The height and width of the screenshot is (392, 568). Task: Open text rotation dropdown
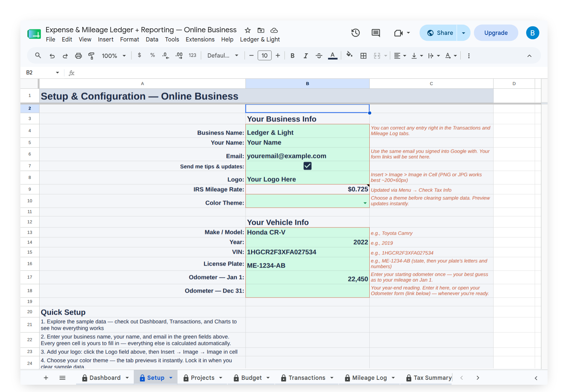451,56
